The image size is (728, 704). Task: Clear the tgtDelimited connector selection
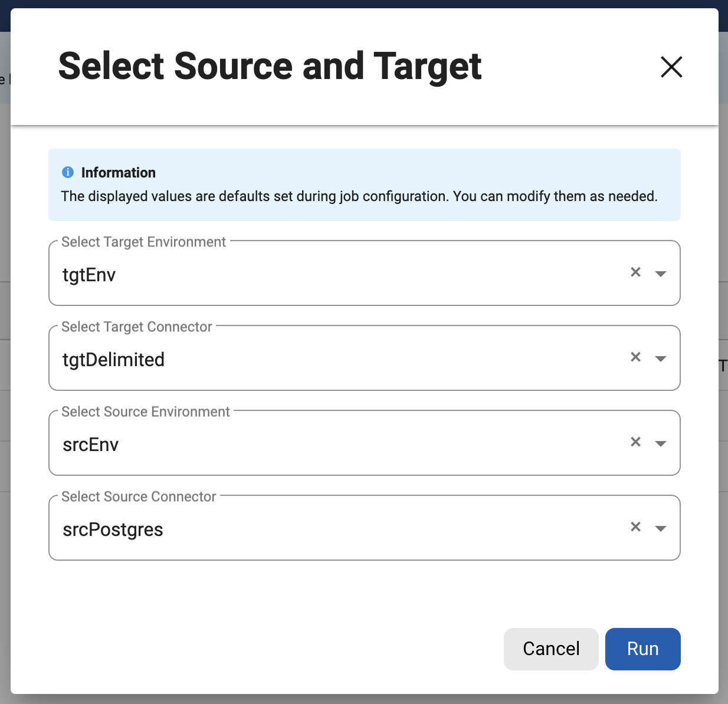coord(635,357)
